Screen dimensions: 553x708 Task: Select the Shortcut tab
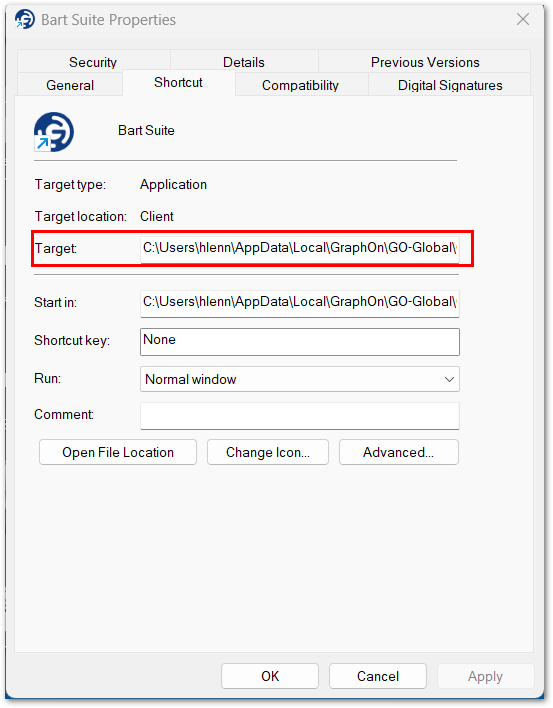click(x=178, y=83)
